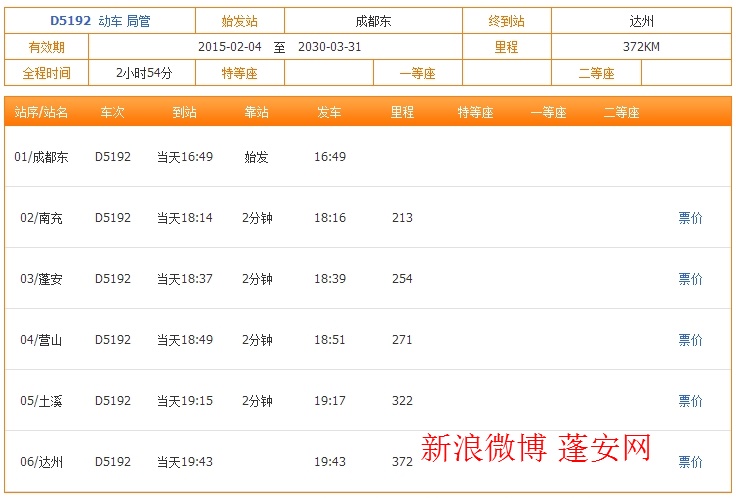The image size is (736, 498).
Task: Click the 成都东 origin station cell at top
Action: pyautogui.click(x=373, y=20)
